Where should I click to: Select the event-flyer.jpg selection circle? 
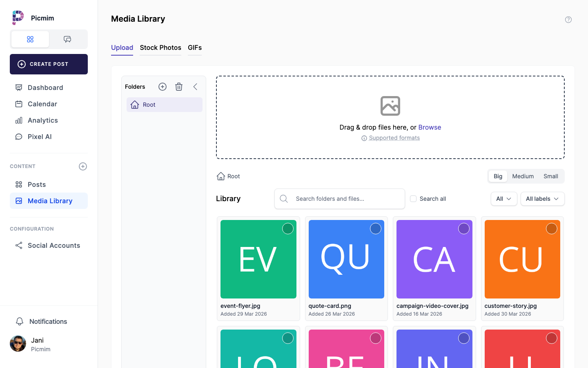coord(288,229)
